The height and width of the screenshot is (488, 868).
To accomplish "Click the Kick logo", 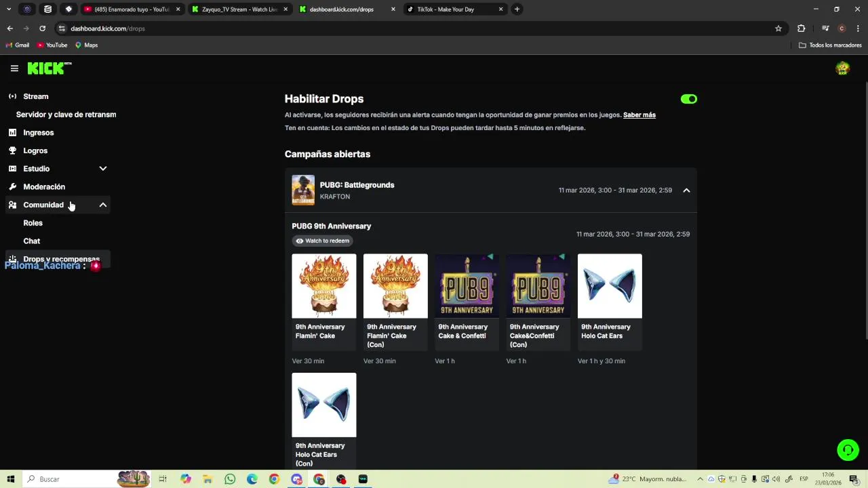I will [50, 68].
